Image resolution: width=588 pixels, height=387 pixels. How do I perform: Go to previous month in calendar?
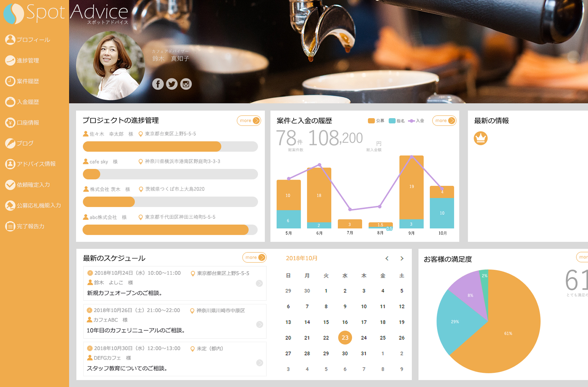pos(387,259)
